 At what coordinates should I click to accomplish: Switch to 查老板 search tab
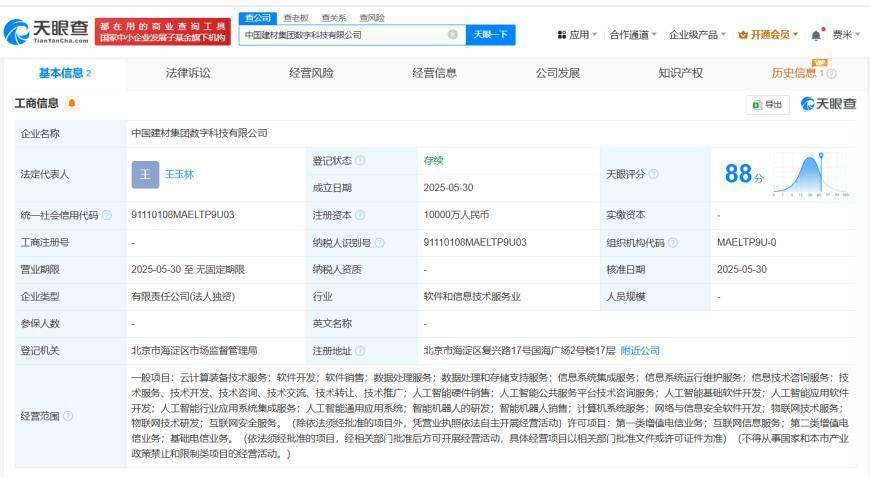coord(296,18)
